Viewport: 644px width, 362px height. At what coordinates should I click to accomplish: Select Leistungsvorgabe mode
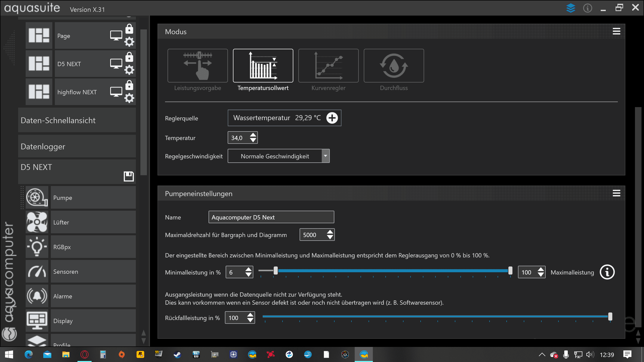(x=198, y=66)
